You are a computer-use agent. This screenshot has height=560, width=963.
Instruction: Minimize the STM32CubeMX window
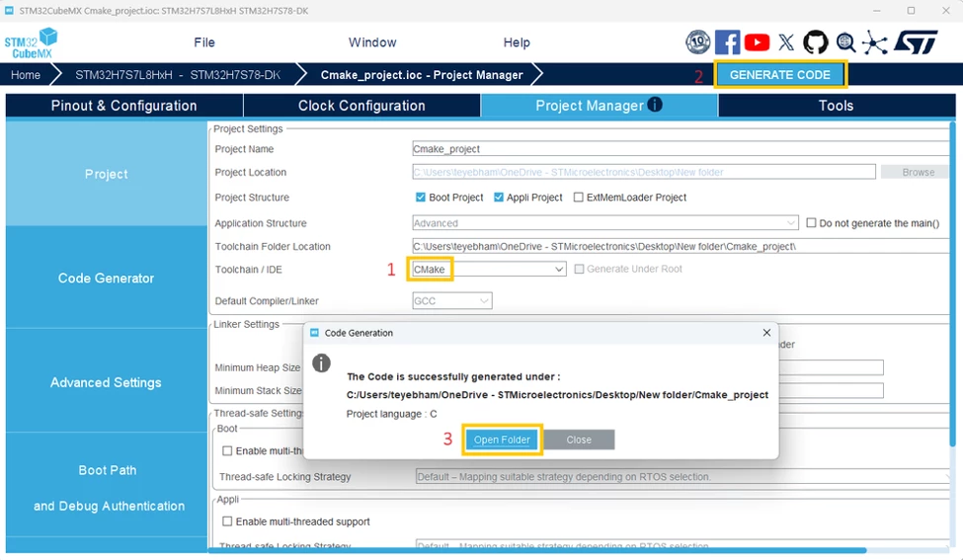[x=876, y=11]
